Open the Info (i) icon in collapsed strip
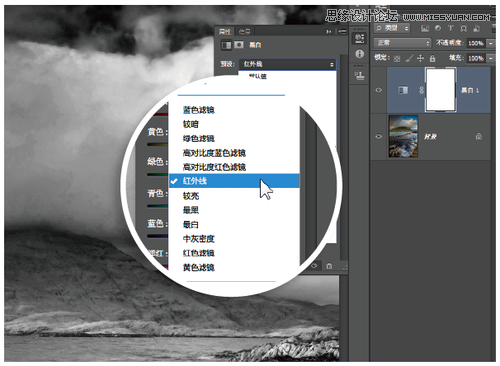500x366 pixels. tap(359, 54)
